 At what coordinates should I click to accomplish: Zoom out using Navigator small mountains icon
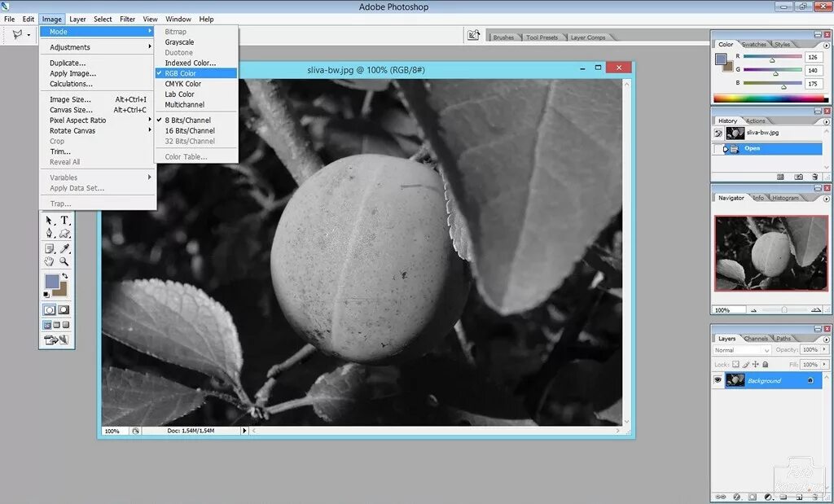click(753, 310)
